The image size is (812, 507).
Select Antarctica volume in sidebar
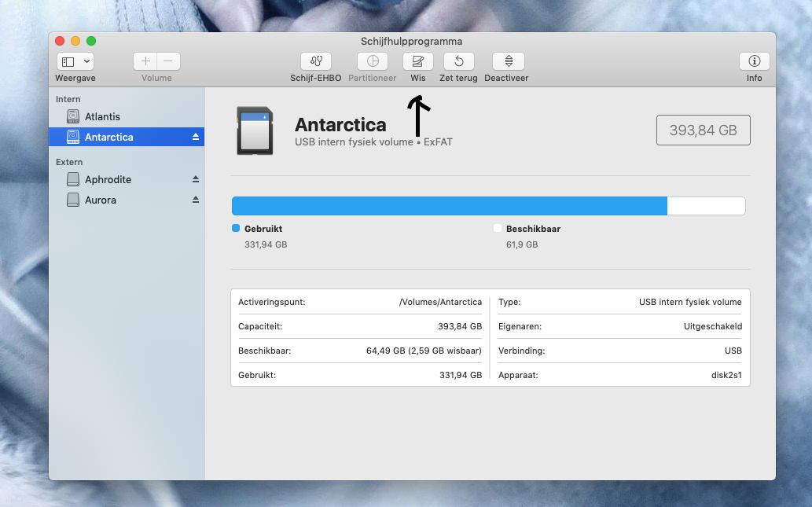click(108, 137)
